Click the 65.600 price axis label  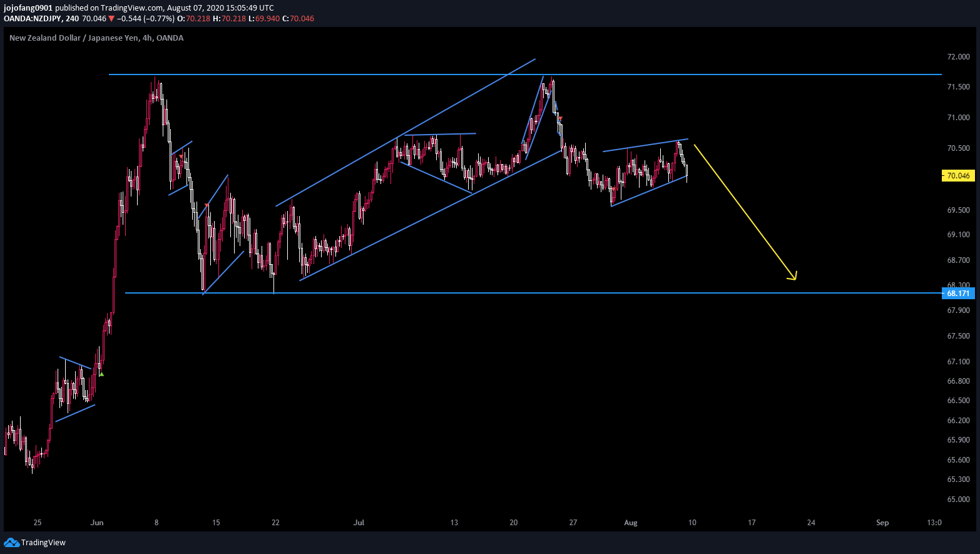click(x=958, y=460)
